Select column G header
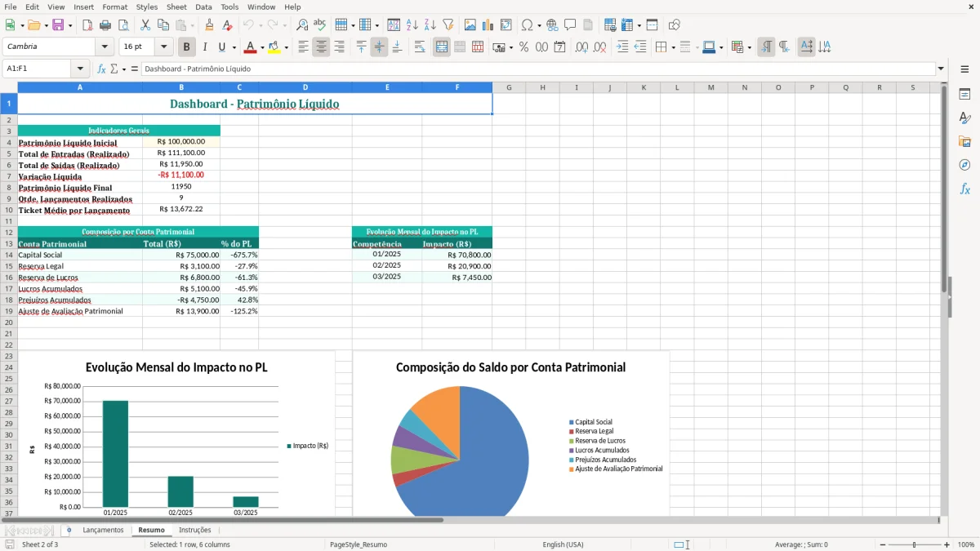The image size is (980, 551). [509, 87]
